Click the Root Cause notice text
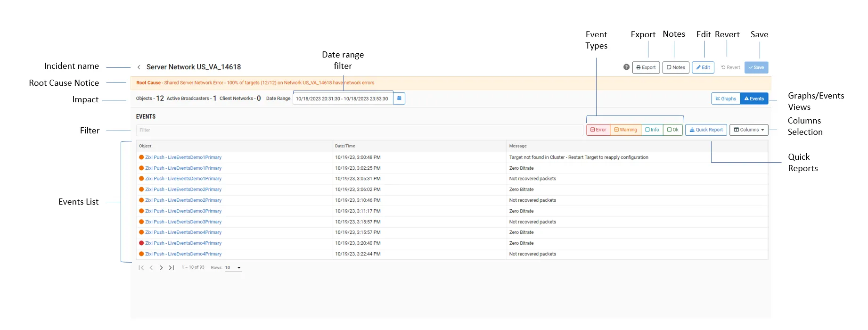This screenshot has height=330, width=868. [255, 83]
